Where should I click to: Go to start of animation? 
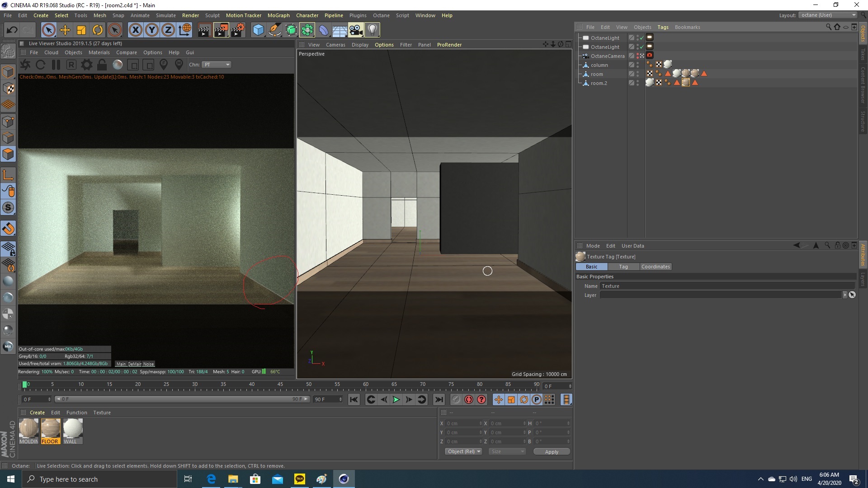coord(354,399)
